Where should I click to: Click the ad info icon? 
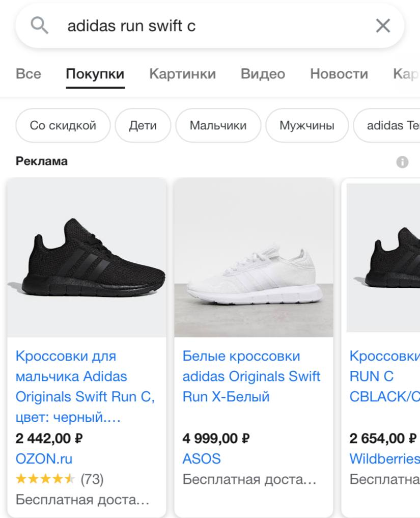tap(402, 162)
